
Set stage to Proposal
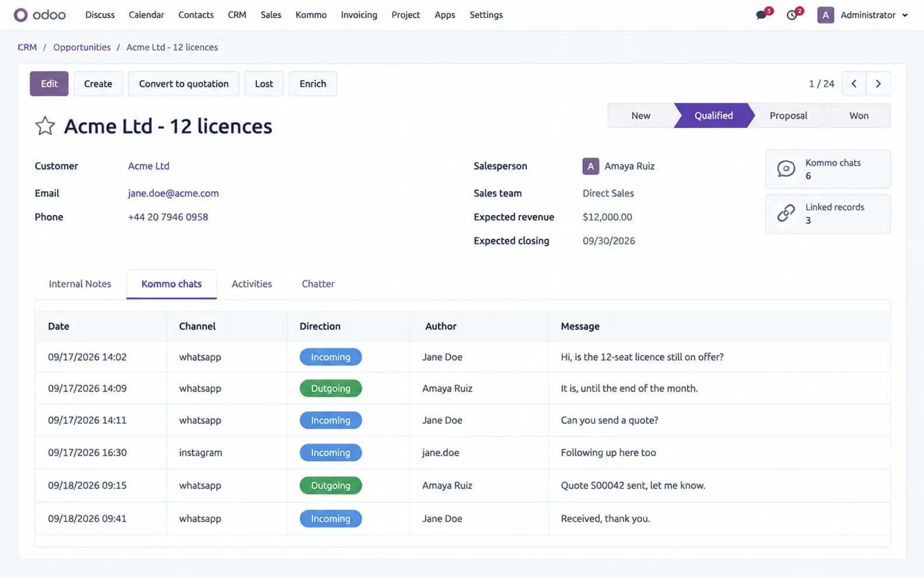(x=788, y=115)
